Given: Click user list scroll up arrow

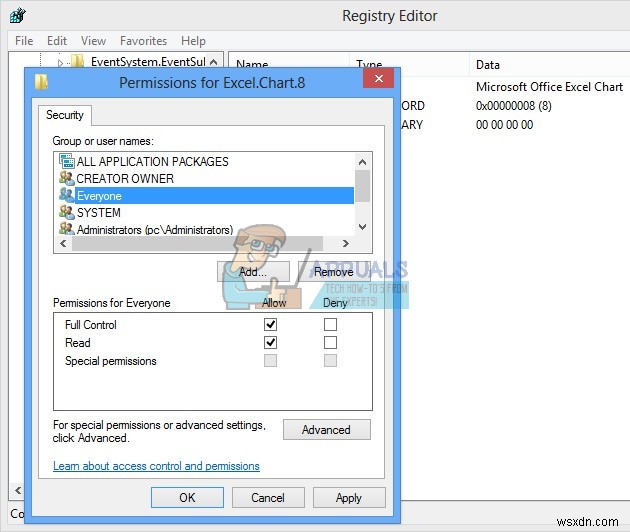Looking at the screenshot, I should [x=362, y=162].
